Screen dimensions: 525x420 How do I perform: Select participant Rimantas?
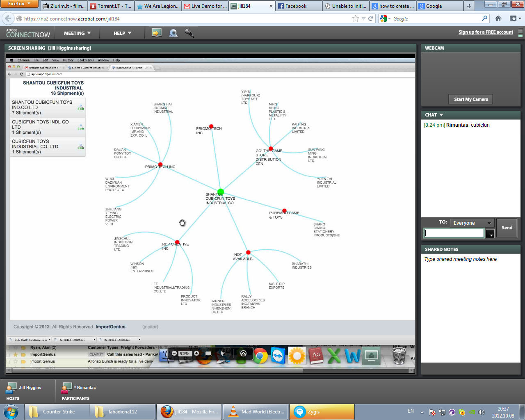coord(79,387)
